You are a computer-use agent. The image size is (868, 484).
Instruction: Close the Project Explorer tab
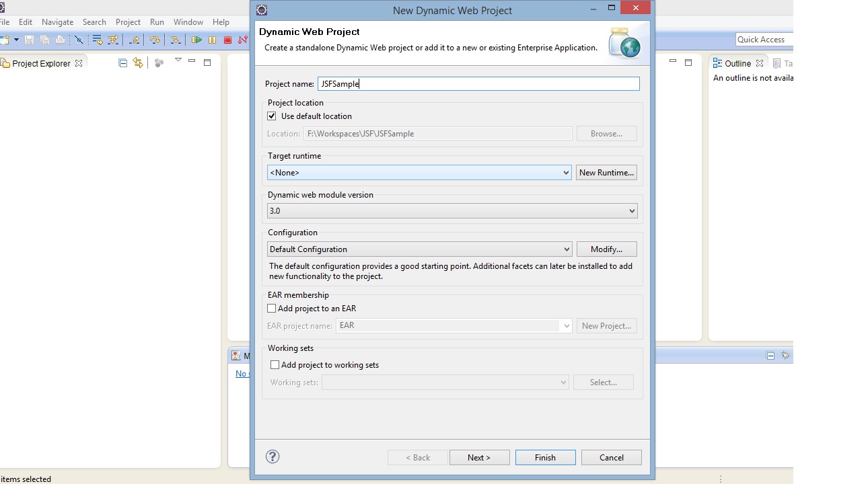(79, 63)
